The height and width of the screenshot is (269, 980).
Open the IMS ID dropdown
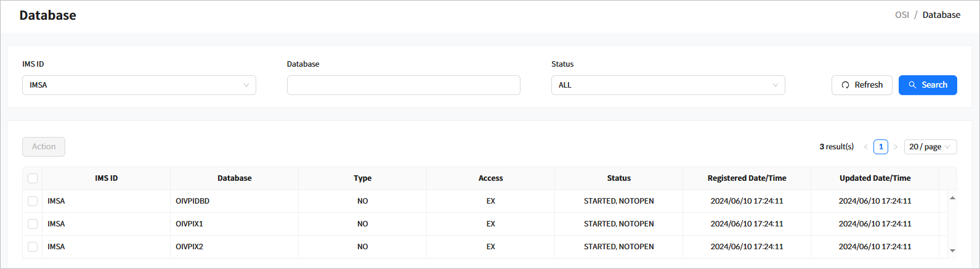pyautogui.click(x=139, y=85)
